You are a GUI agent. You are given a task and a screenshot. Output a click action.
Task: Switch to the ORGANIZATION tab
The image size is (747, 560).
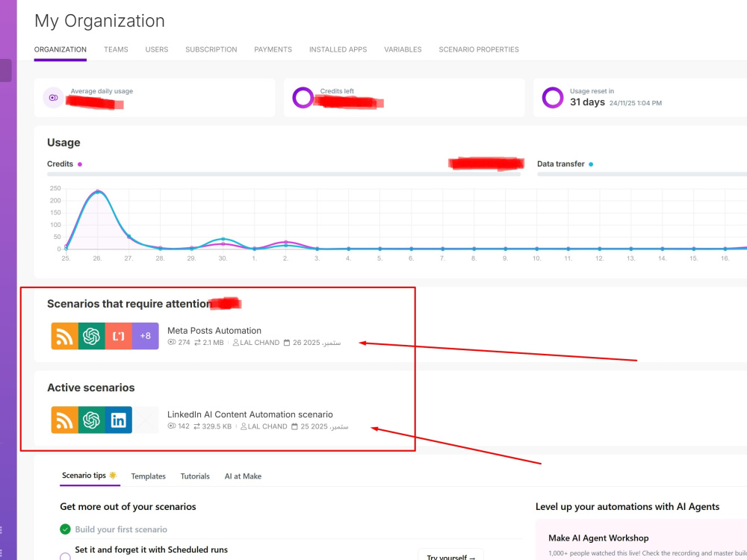coord(61,49)
